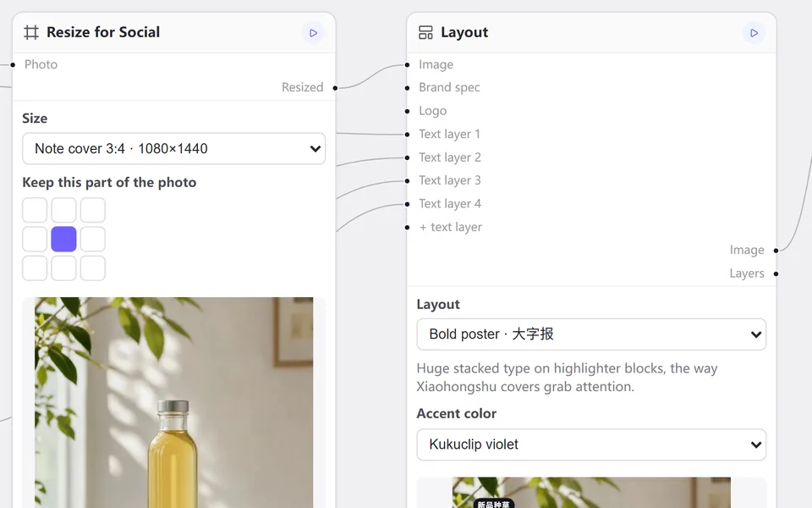
Task: Add a new layer via + text layer
Action: [451, 227]
